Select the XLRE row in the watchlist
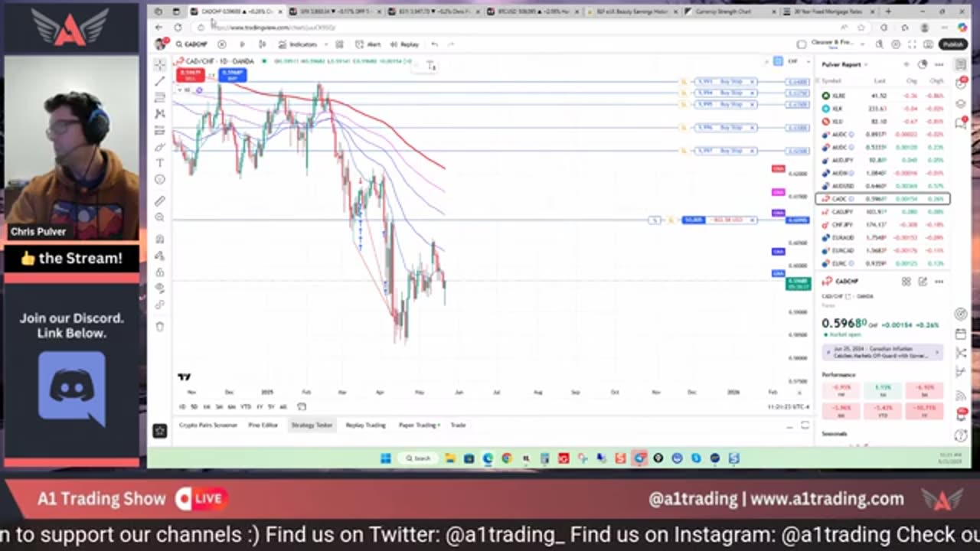 point(884,96)
